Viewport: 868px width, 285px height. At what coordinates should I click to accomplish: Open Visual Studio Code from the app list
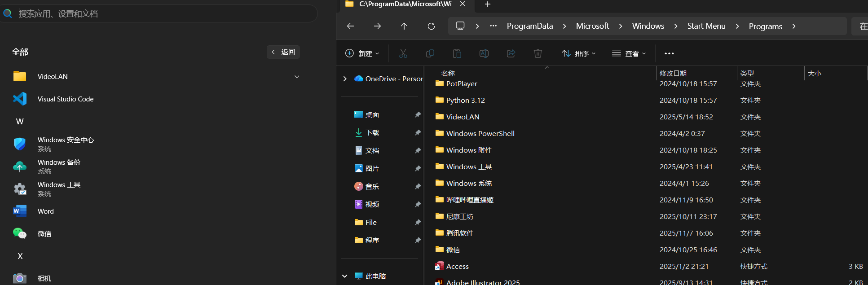point(66,99)
